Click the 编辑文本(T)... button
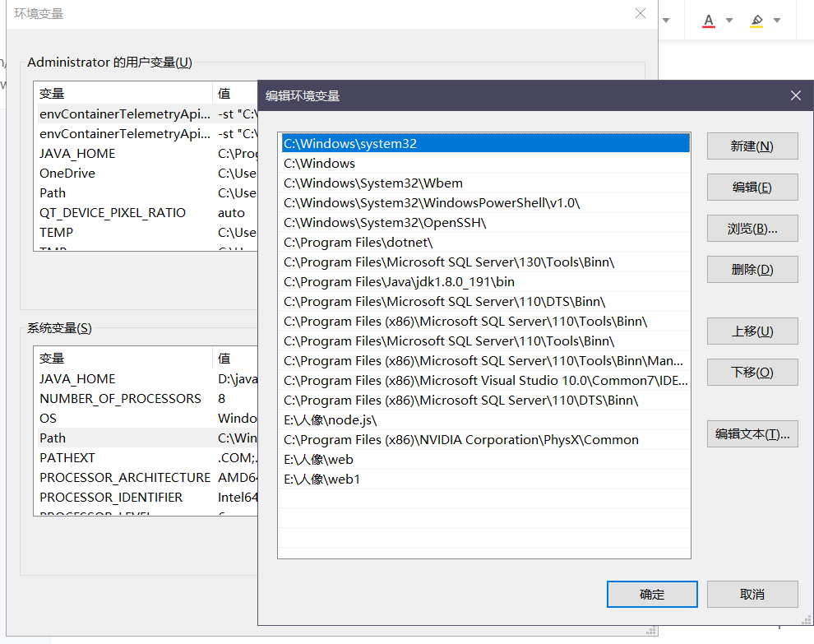 [752, 433]
